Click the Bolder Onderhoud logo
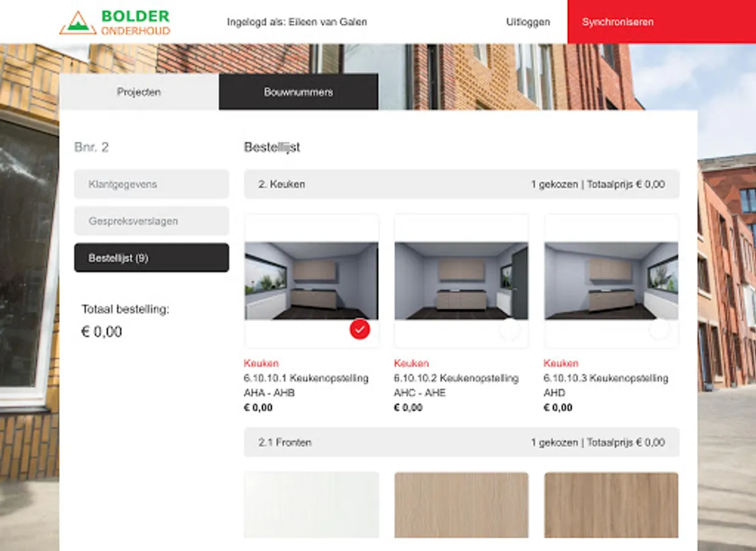Viewport: 756px width, 551px height. click(114, 23)
